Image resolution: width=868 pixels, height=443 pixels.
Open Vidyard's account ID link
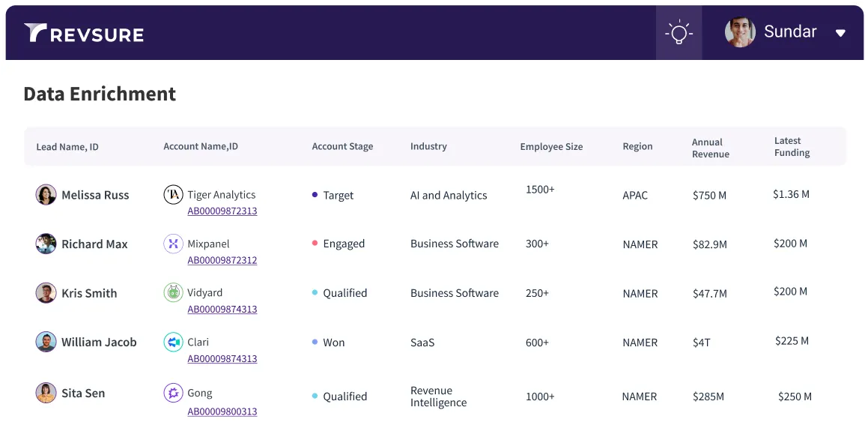(x=222, y=310)
